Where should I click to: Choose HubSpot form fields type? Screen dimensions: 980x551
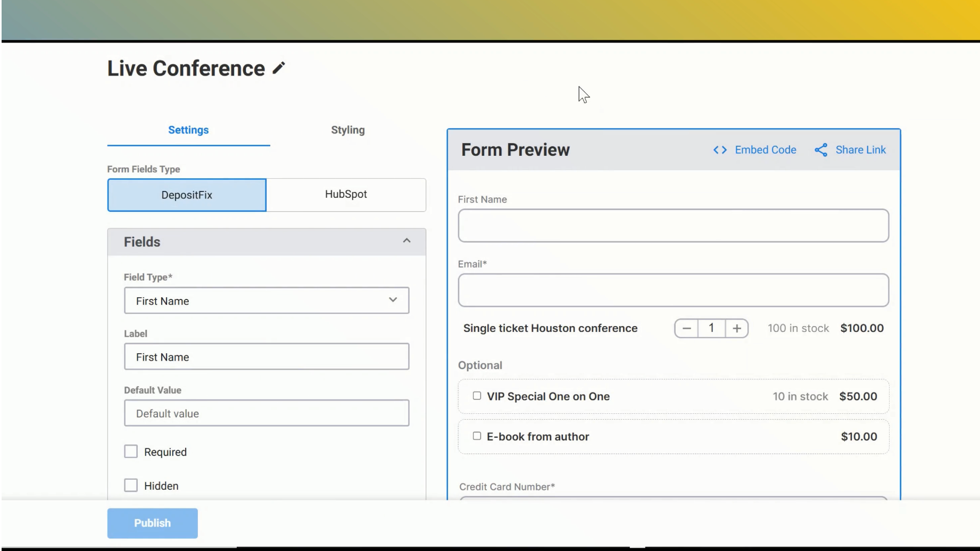pos(346,195)
